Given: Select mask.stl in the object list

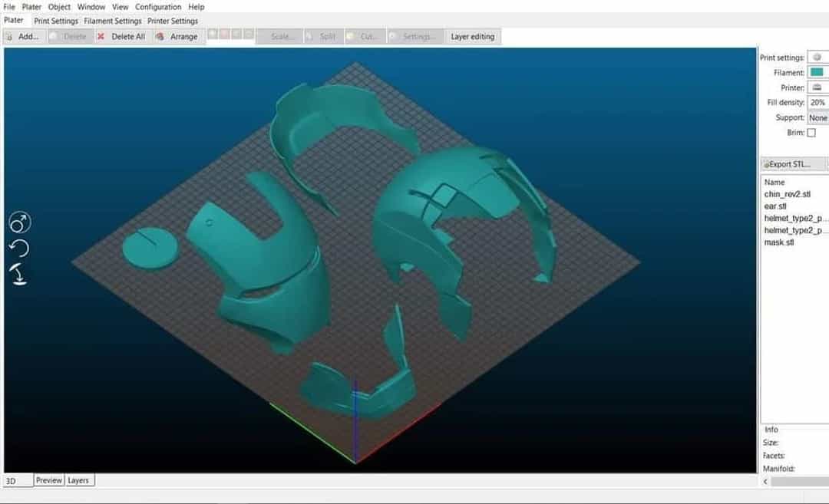Looking at the screenshot, I should click(x=779, y=242).
